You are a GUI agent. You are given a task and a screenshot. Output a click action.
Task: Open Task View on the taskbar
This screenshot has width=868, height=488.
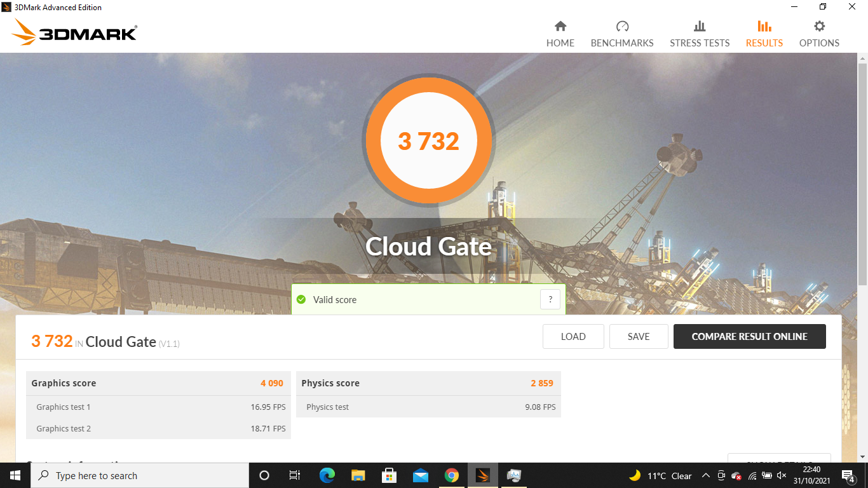[295, 475]
